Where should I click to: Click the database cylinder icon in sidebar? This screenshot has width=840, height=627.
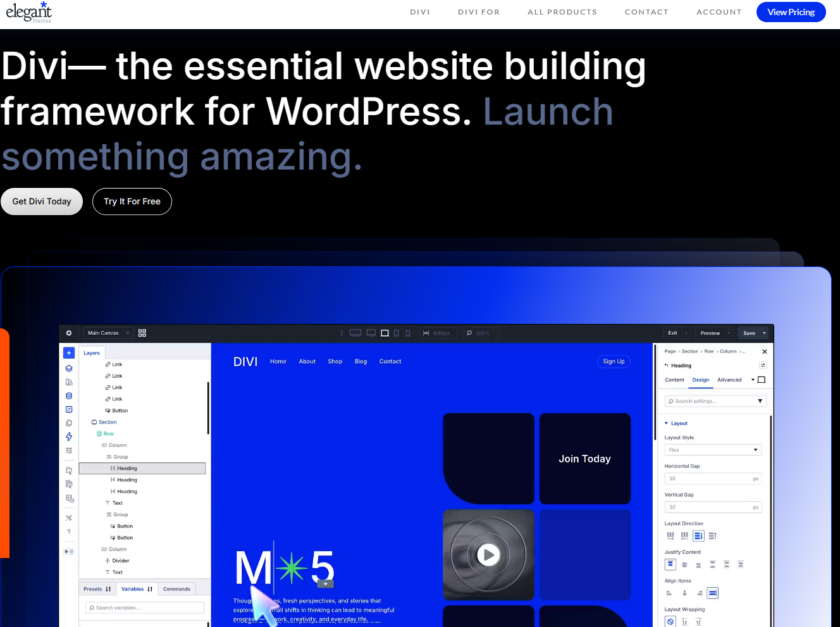coord(69,396)
